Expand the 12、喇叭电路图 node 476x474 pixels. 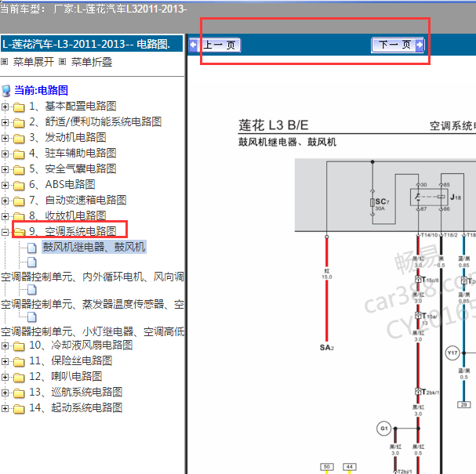5,377
